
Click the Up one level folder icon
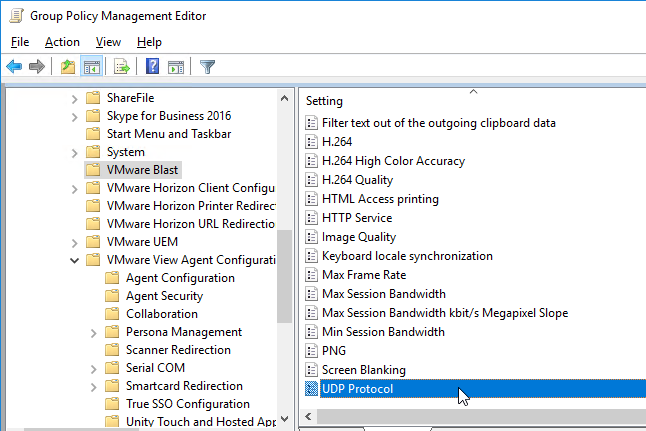(x=68, y=66)
